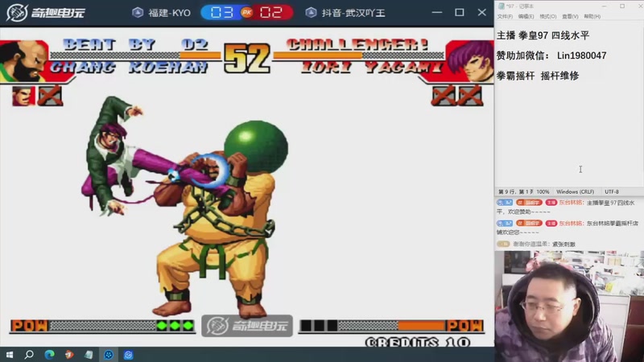Image resolution: width=644 pixels, height=362 pixels.
Task: Click the left POW gauge bar
Action: coord(102,326)
